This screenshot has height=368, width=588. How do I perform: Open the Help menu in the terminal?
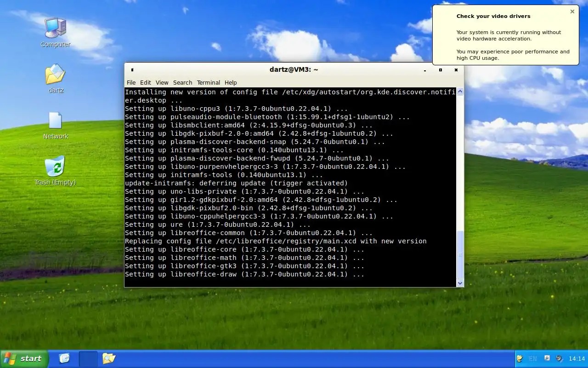point(231,82)
